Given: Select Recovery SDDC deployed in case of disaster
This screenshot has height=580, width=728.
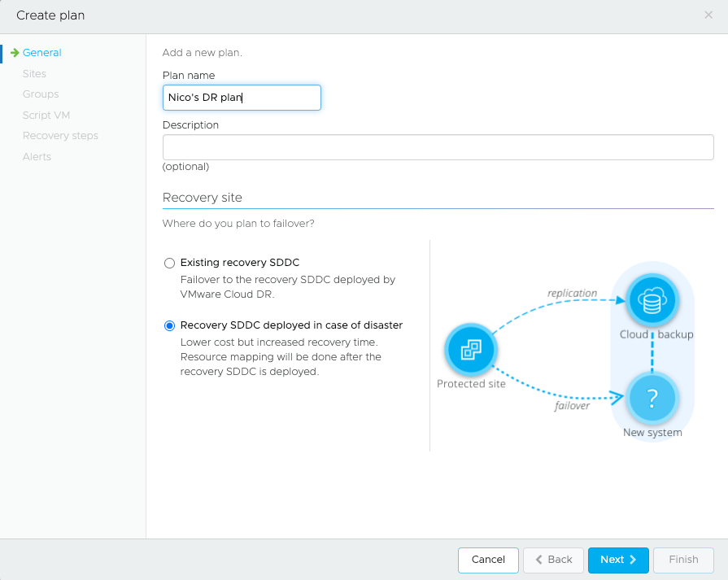Looking at the screenshot, I should [x=169, y=325].
